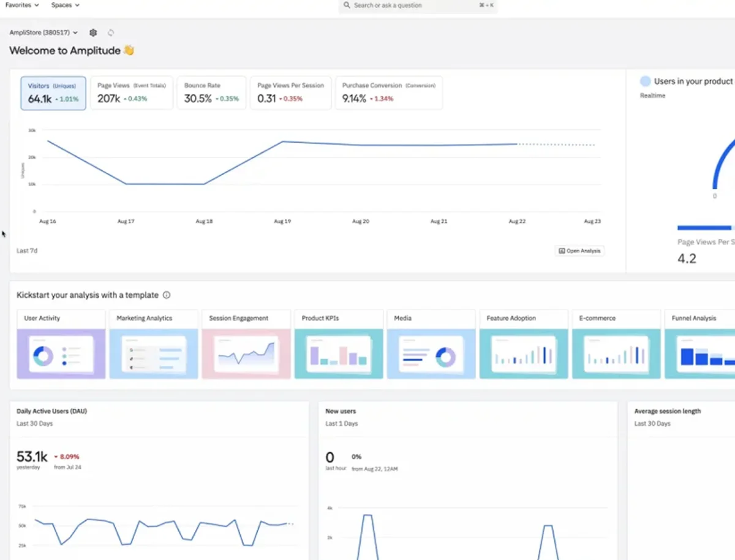This screenshot has width=735, height=560.
Task: Click the 53.1k DAU value
Action: point(32,456)
